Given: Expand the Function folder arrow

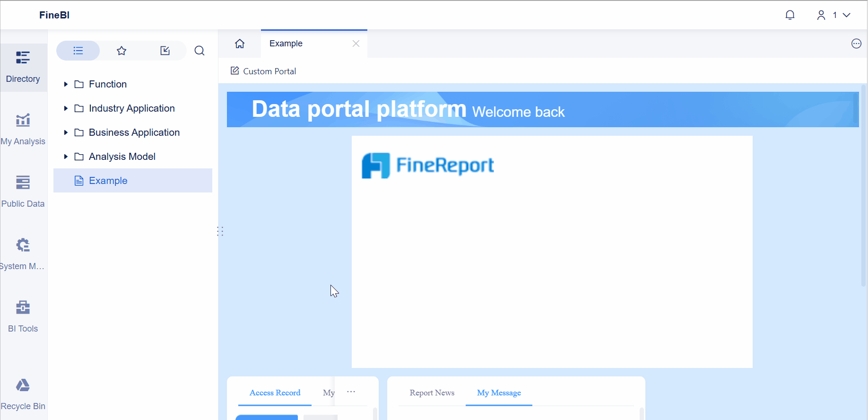Looking at the screenshot, I should pyautogui.click(x=66, y=84).
